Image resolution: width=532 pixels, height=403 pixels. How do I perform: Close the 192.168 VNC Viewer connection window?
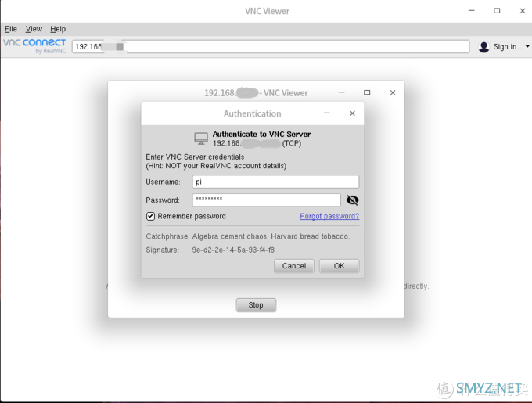(393, 92)
